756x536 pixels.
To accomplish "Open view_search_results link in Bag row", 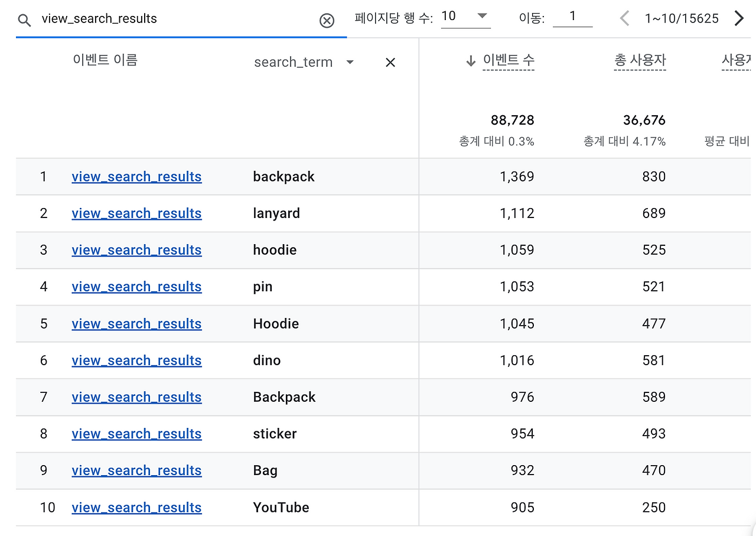I will [x=136, y=470].
